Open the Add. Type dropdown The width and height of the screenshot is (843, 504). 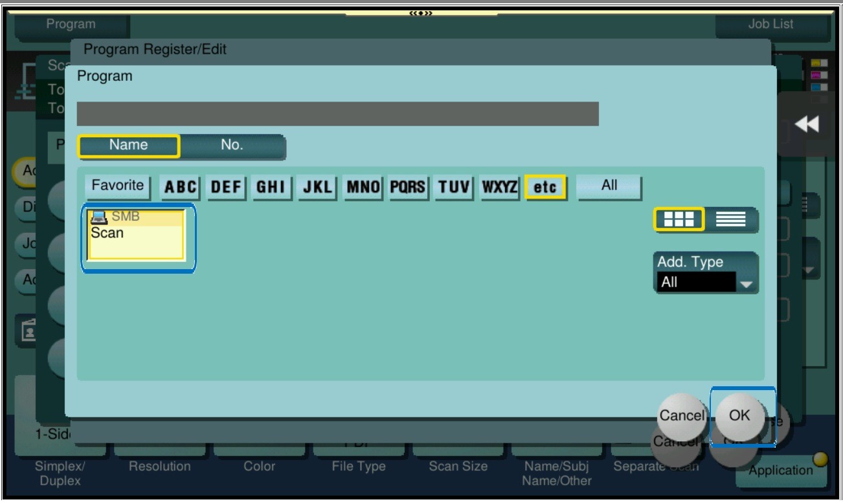(x=705, y=273)
